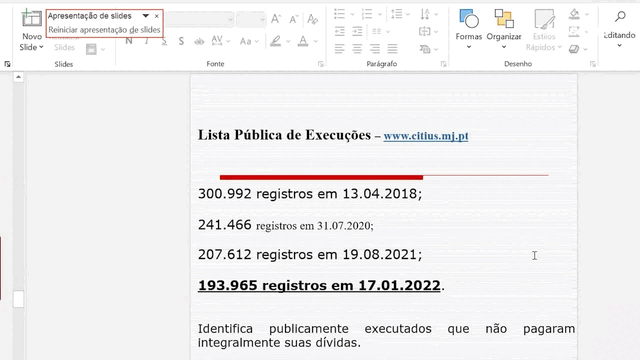Image resolution: width=640 pixels, height=360 pixels.
Task: Open Formas shapes gallery
Action: 469,29
